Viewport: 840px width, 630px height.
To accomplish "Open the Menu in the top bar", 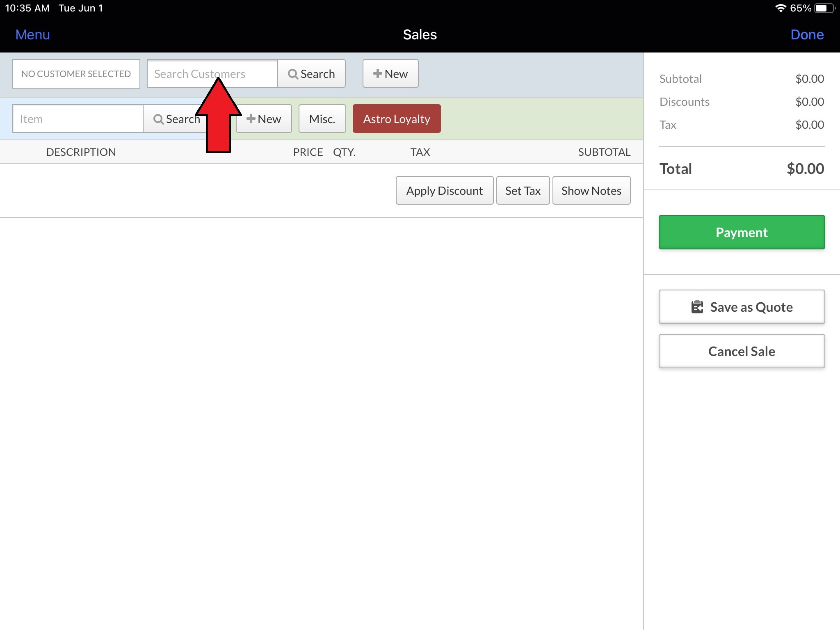I will (32, 35).
